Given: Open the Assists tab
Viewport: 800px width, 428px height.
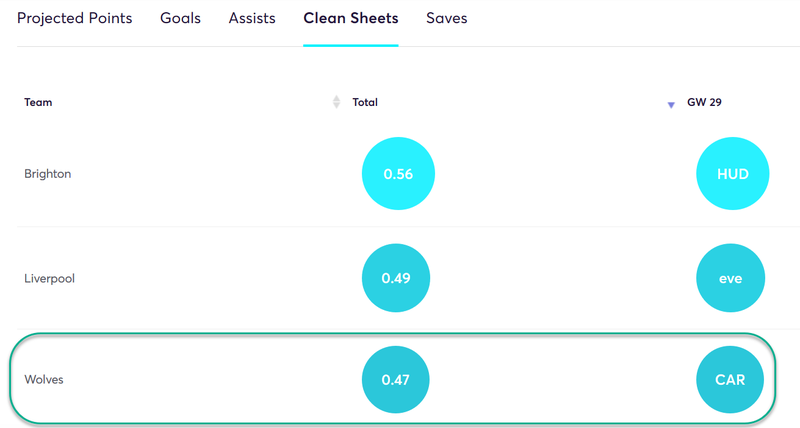Looking at the screenshot, I should tap(252, 18).
